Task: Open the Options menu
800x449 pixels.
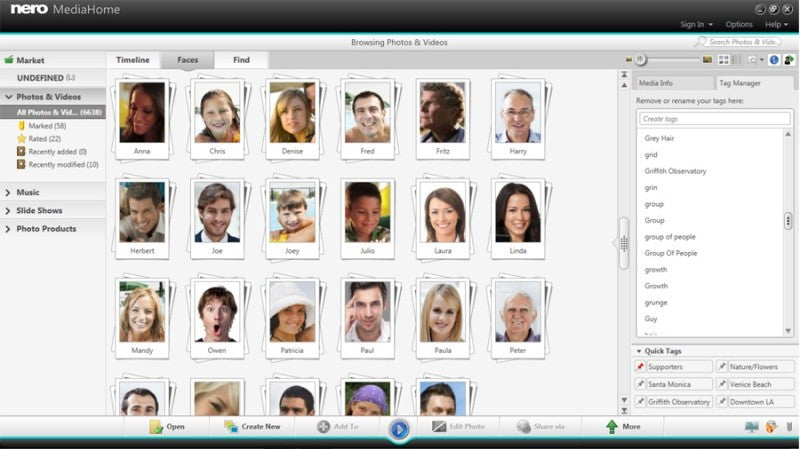Action: pyautogui.click(x=739, y=24)
